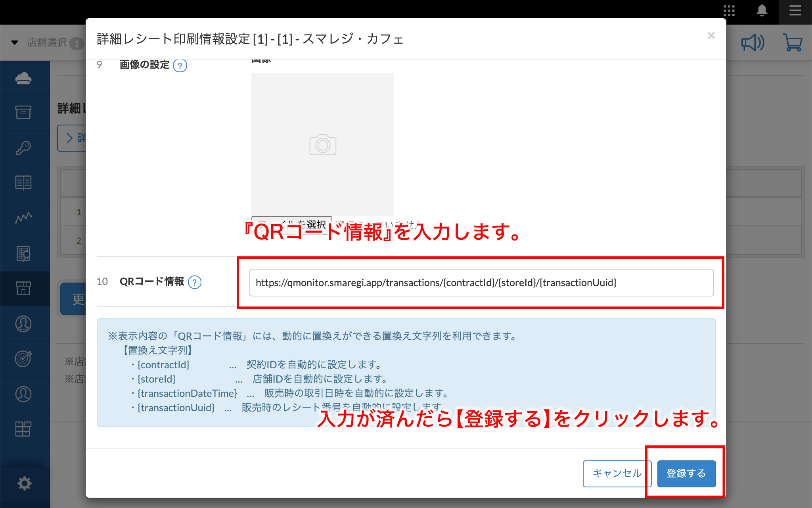The width and height of the screenshot is (812, 508).
Task: Click the 登録する button
Action: point(686,473)
